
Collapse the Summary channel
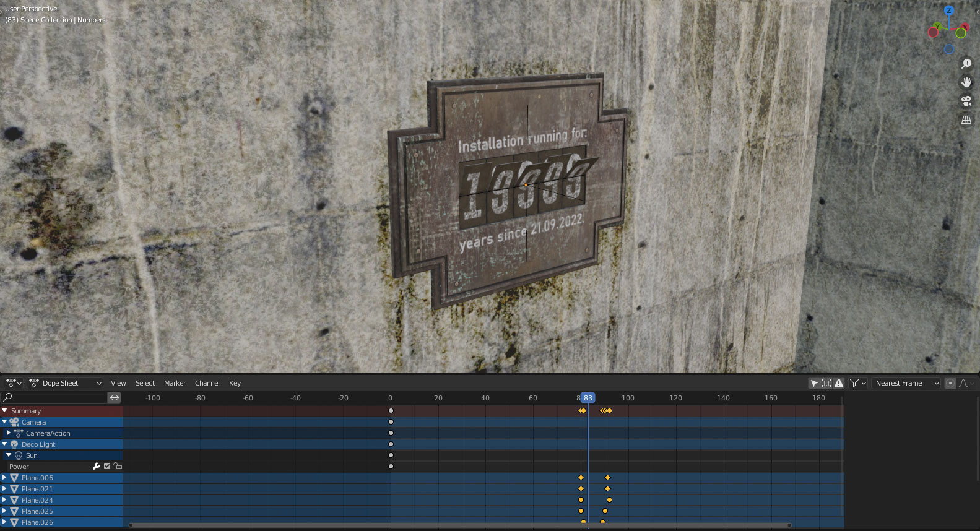coord(5,411)
